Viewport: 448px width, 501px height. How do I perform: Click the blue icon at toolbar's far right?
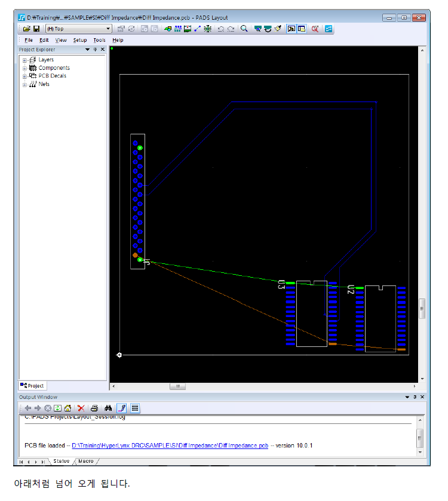coord(329,29)
